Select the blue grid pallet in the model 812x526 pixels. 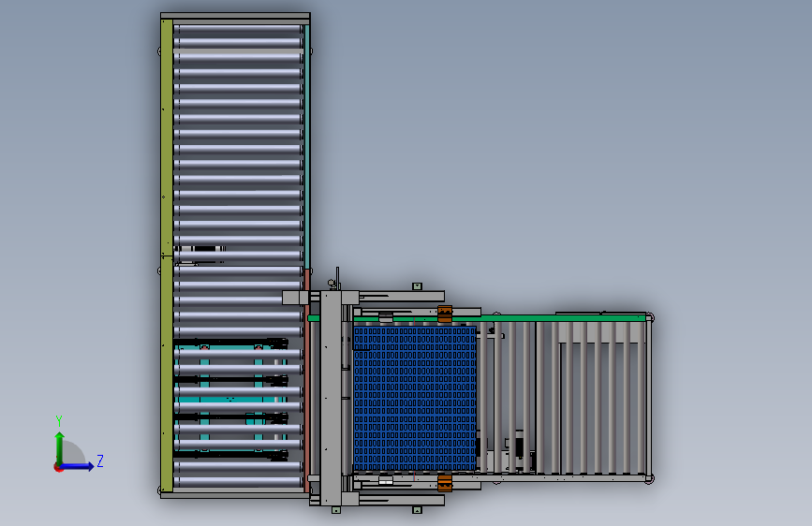(x=414, y=398)
